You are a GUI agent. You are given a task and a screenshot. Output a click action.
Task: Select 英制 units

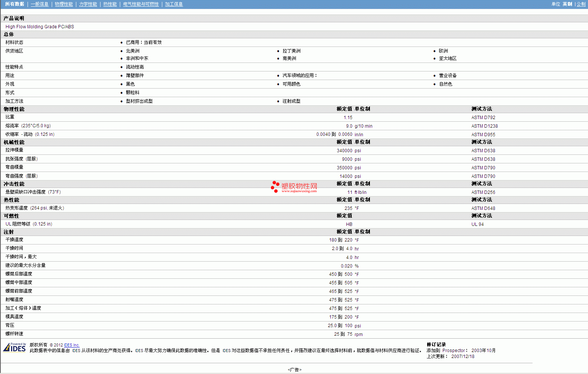(x=568, y=4)
